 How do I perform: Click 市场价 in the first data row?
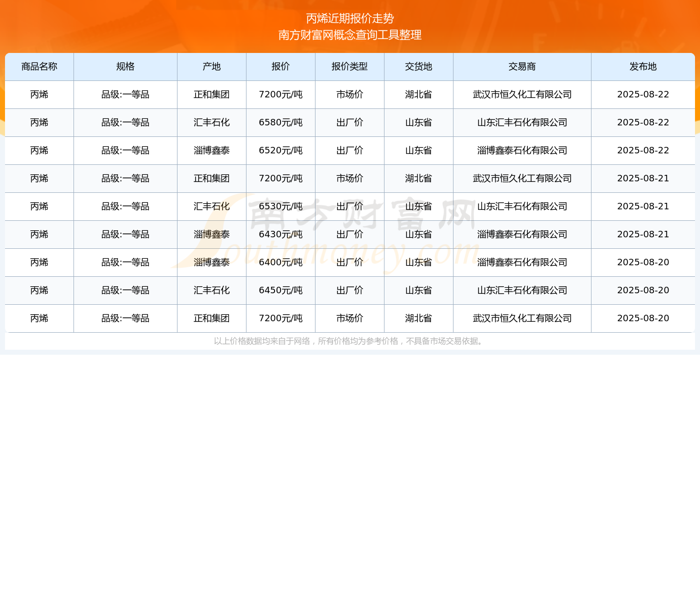tap(349, 94)
